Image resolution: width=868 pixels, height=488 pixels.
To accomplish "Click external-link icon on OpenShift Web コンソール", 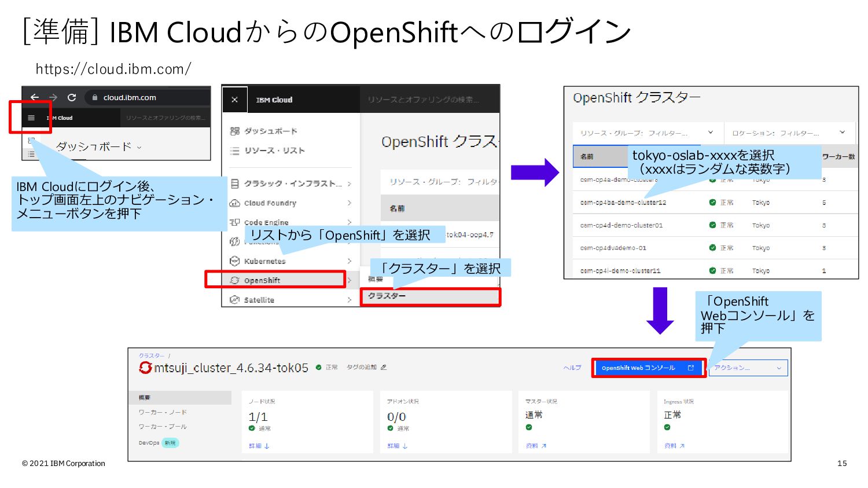I will click(690, 368).
